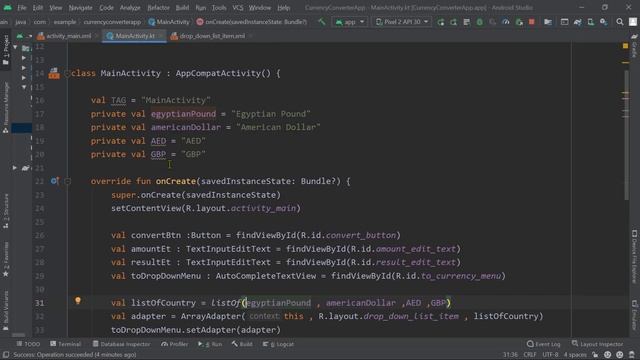Open the Refactor menu
Screen dimensions: 640x360
point(158,8)
